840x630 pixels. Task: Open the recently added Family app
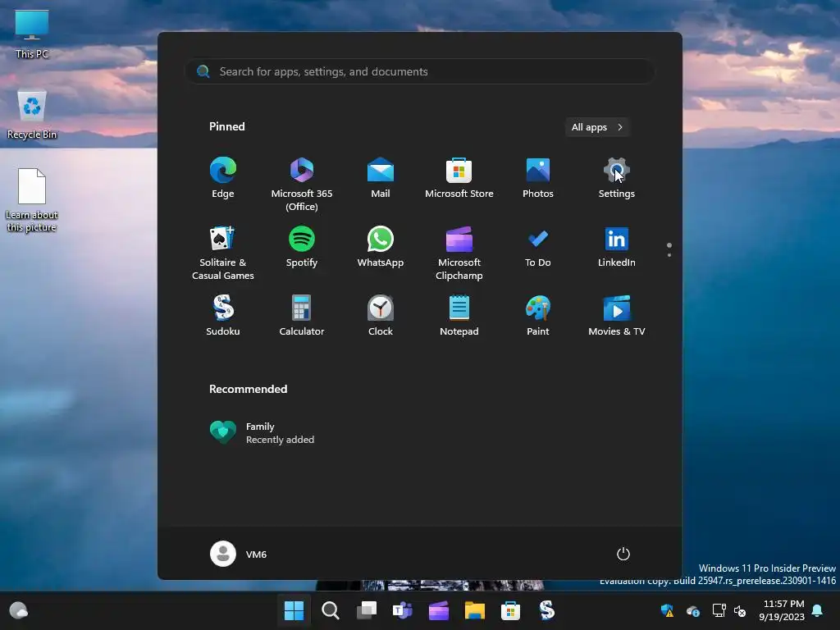pos(262,432)
